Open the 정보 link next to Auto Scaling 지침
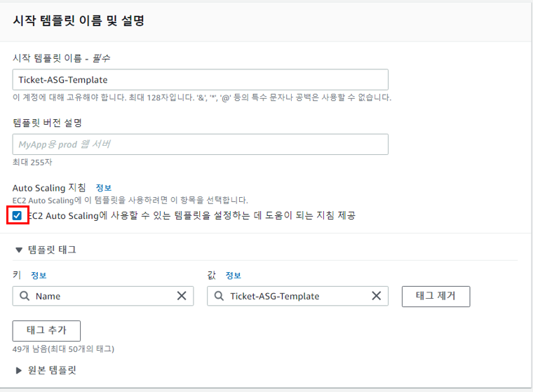 (x=104, y=188)
